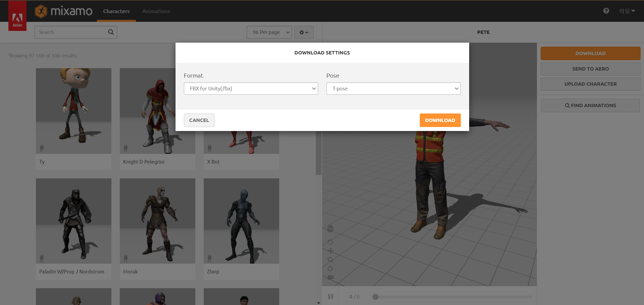Click Upload Character button
The height and width of the screenshot is (305, 644).
pyautogui.click(x=591, y=84)
